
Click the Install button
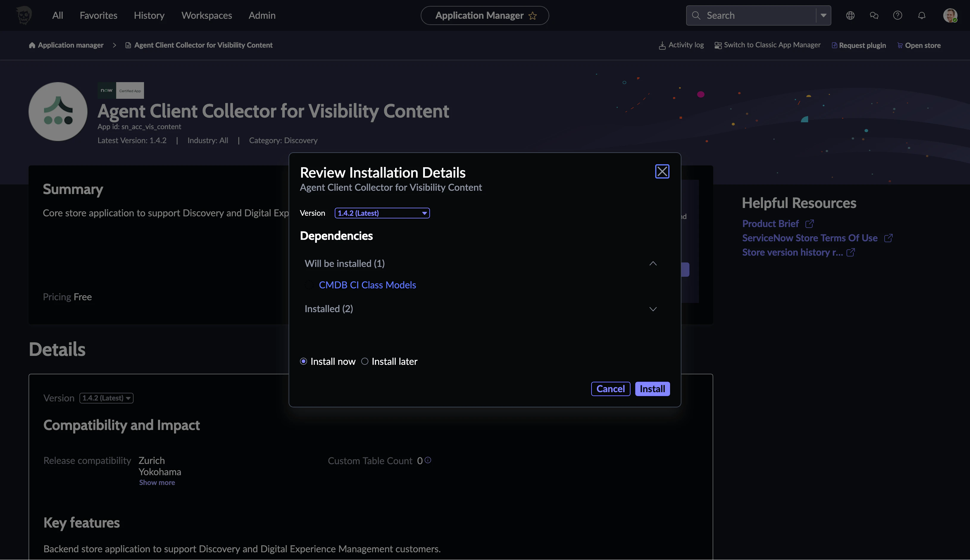[652, 389]
